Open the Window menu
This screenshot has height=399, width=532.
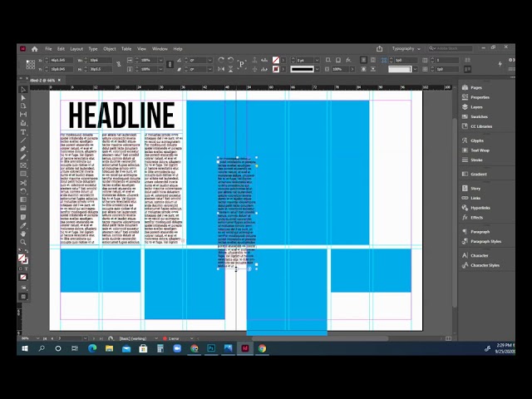tap(160, 49)
